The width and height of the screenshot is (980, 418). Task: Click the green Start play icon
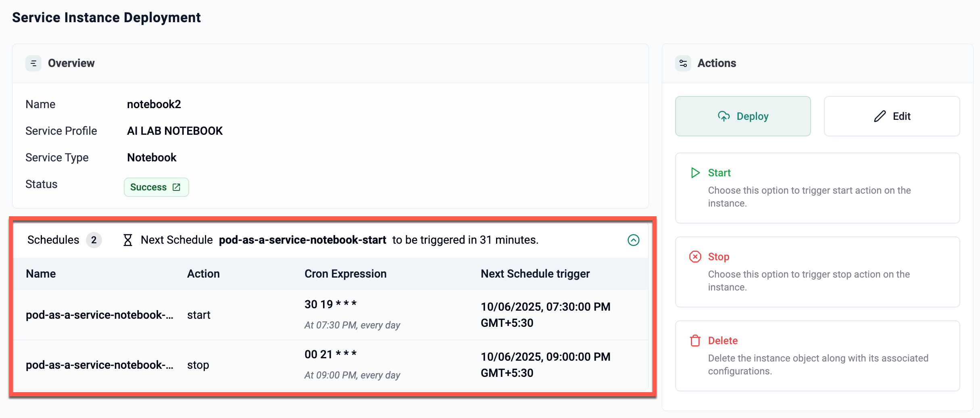tap(695, 173)
